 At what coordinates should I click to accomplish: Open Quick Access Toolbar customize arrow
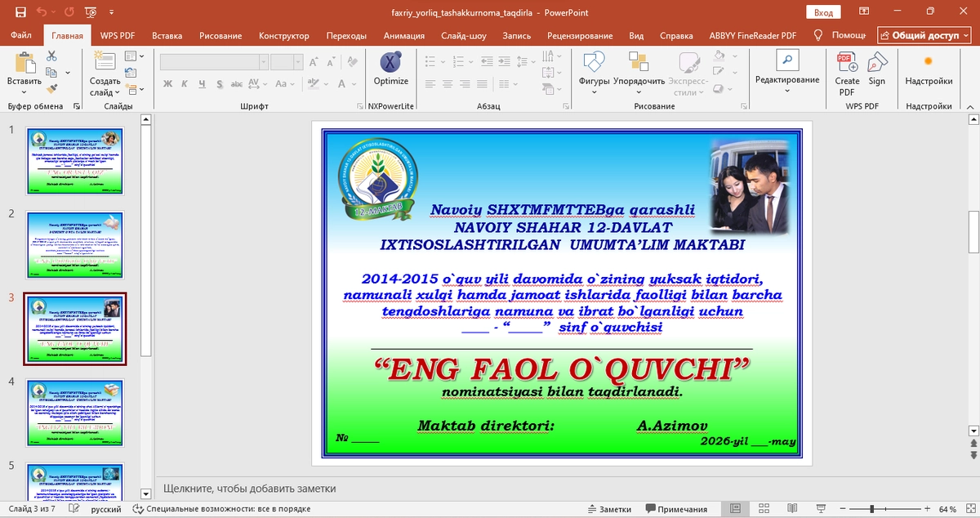pyautogui.click(x=112, y=12)
